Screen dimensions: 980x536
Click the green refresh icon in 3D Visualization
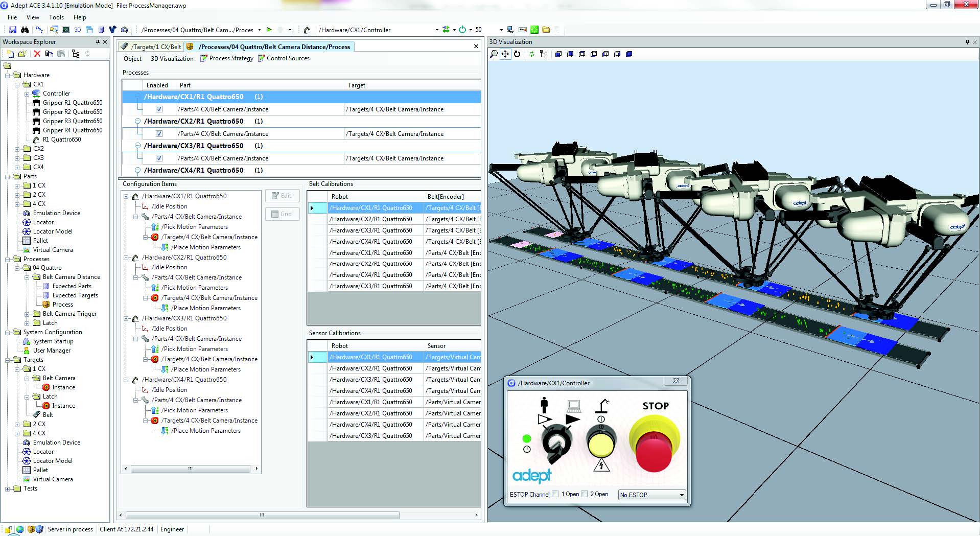coord(531,54)
